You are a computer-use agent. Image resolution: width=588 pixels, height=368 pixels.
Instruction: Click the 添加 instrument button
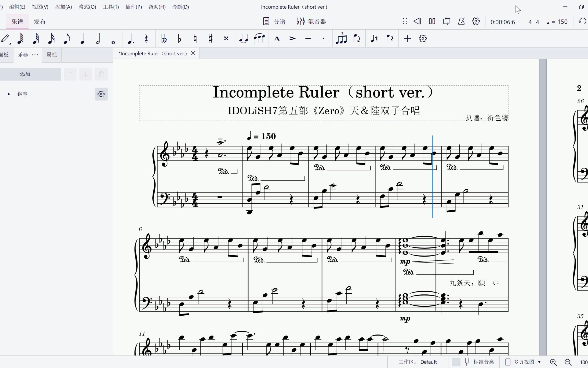tap(30, 74)
